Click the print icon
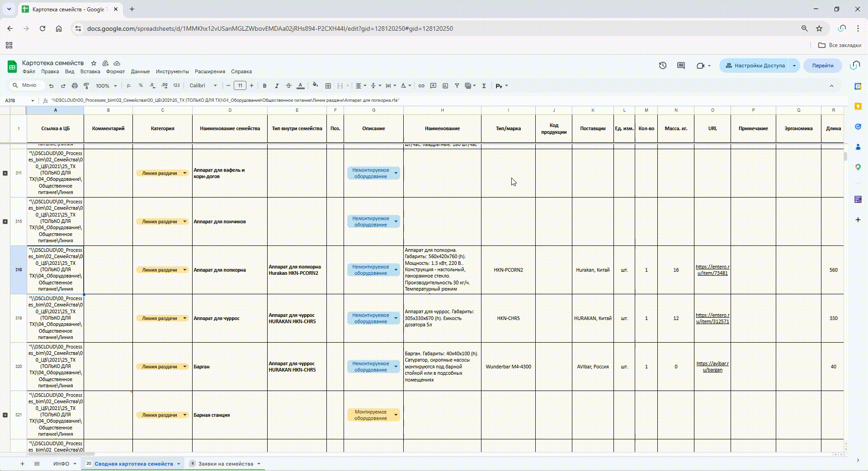This screenshot has width=868, height=471. coord(75,86)
